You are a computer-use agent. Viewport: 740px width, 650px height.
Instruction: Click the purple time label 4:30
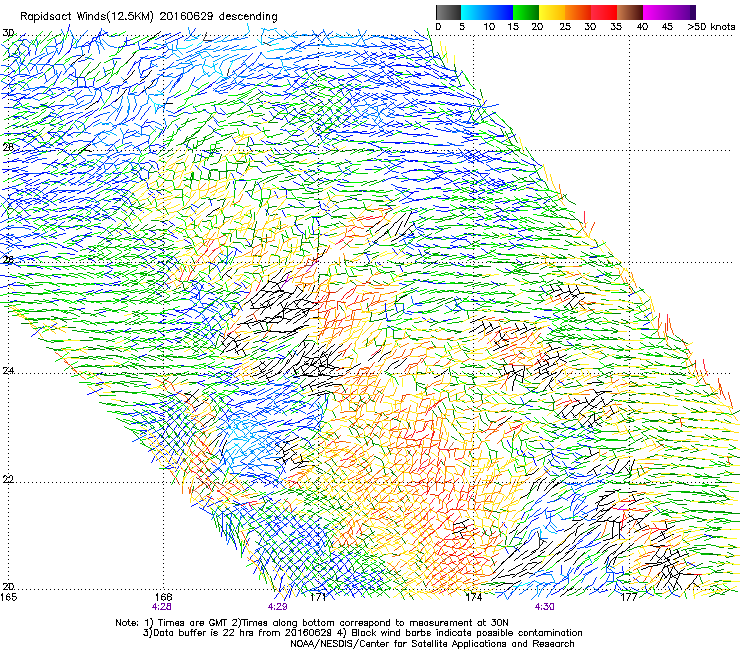point(545,607)
